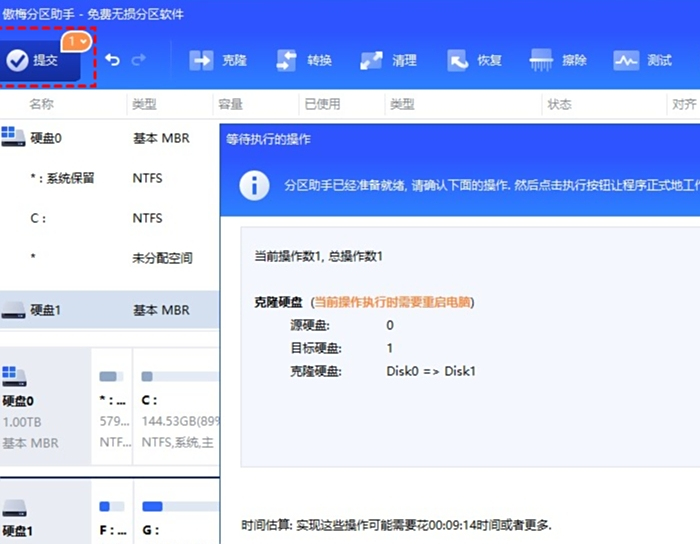Select the 硬盘1 row in disk list
This screenshot has height=544, width=700.
pyautogui.click(x=109, y=310)
